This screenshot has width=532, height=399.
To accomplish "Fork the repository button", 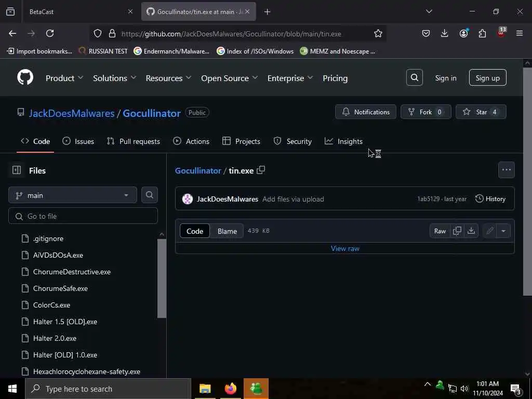I will coord(425,112).
